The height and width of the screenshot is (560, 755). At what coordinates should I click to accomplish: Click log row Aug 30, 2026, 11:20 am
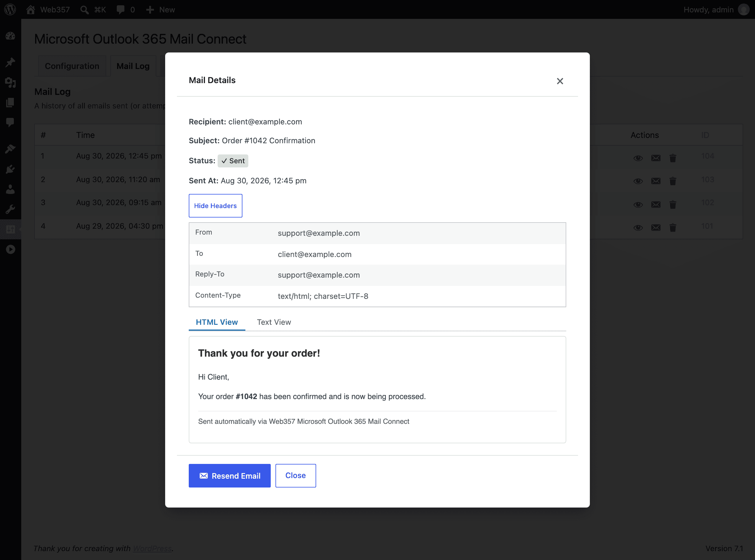point(118,179)
